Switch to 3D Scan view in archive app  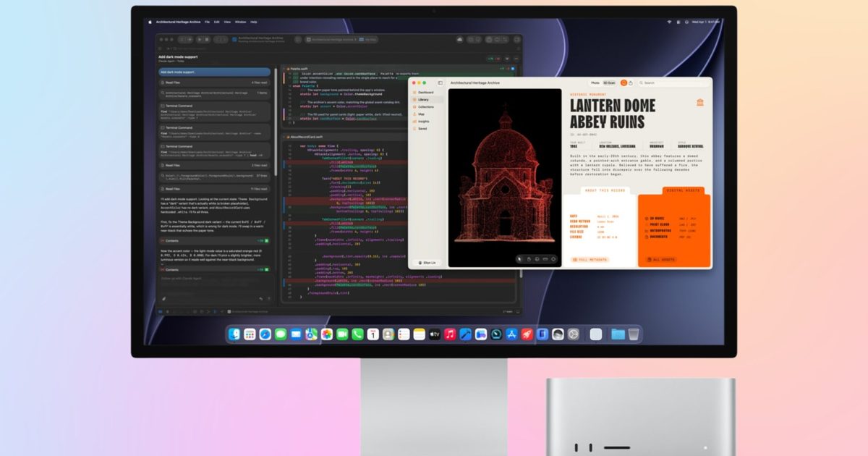coord(609,83)
